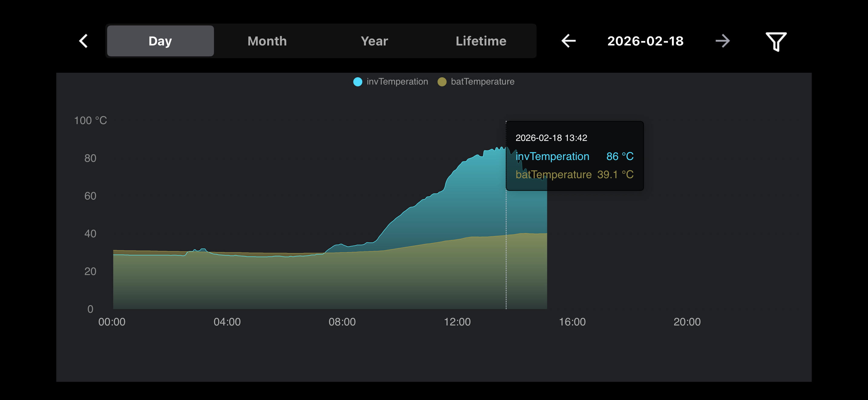868x400 pixels.
Task: Switch to the Lifetime tab
Action: [x=481, y=41]
